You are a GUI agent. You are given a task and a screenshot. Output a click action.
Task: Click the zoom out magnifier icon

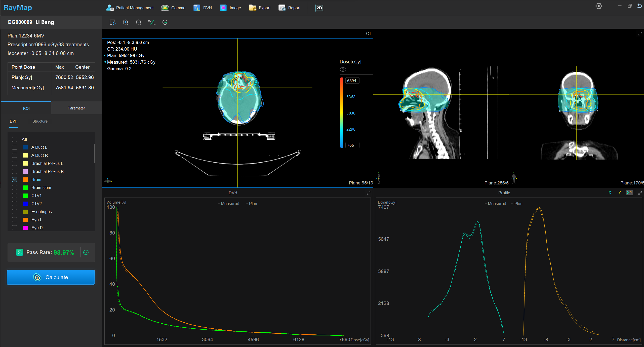(139, 22)
